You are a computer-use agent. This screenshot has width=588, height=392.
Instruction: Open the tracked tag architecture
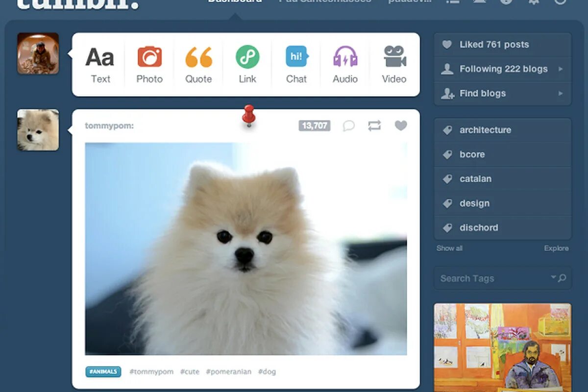[485, 130]
